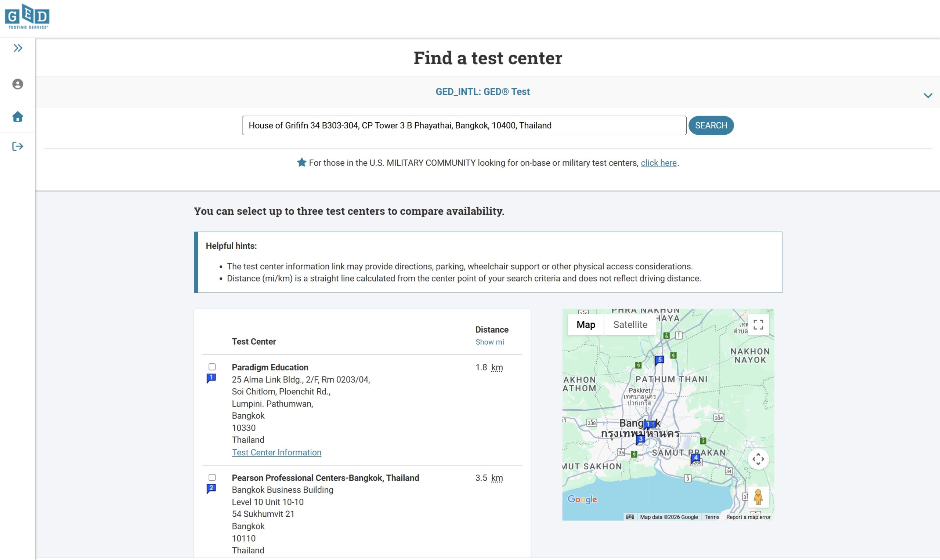This screenshot has height=560, width=940.
Task: Click map marker number 4
Action: [x=695, y=458]
